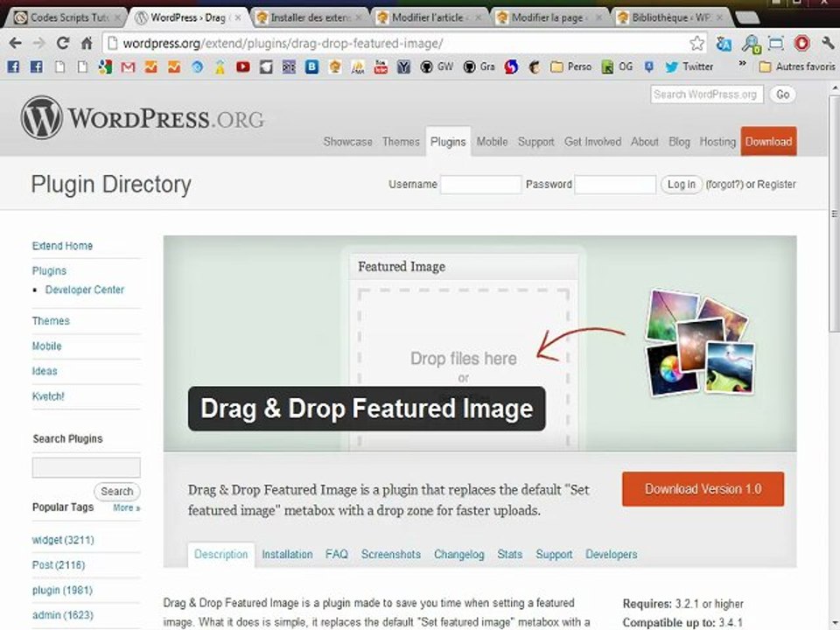Click the WordPress.org logo
The height and width of the screenshot is (630, 840).
coord(143,118)
